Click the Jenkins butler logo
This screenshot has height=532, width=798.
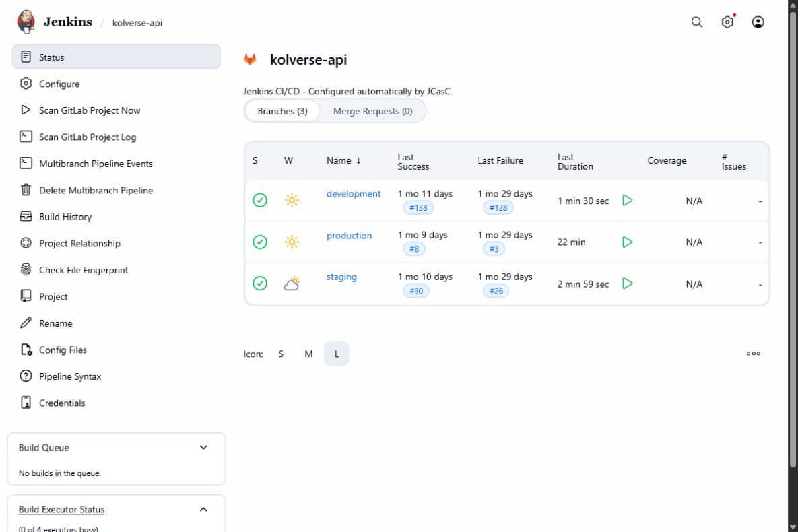(26, 22)
